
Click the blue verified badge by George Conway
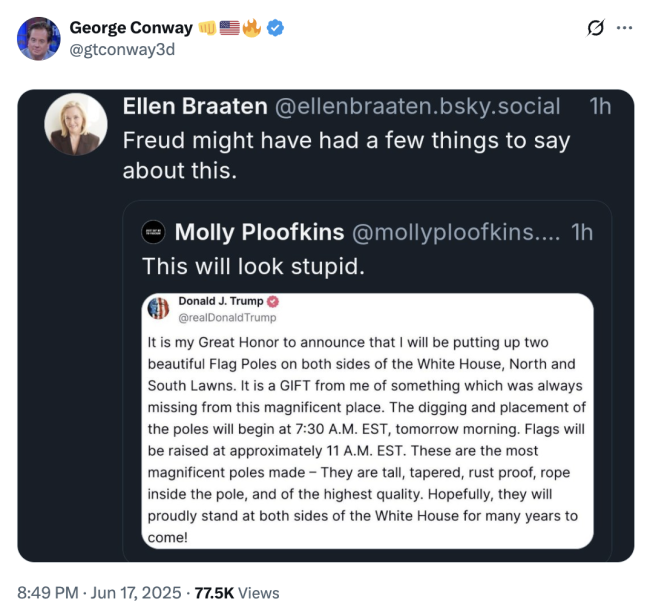(275, 28)
